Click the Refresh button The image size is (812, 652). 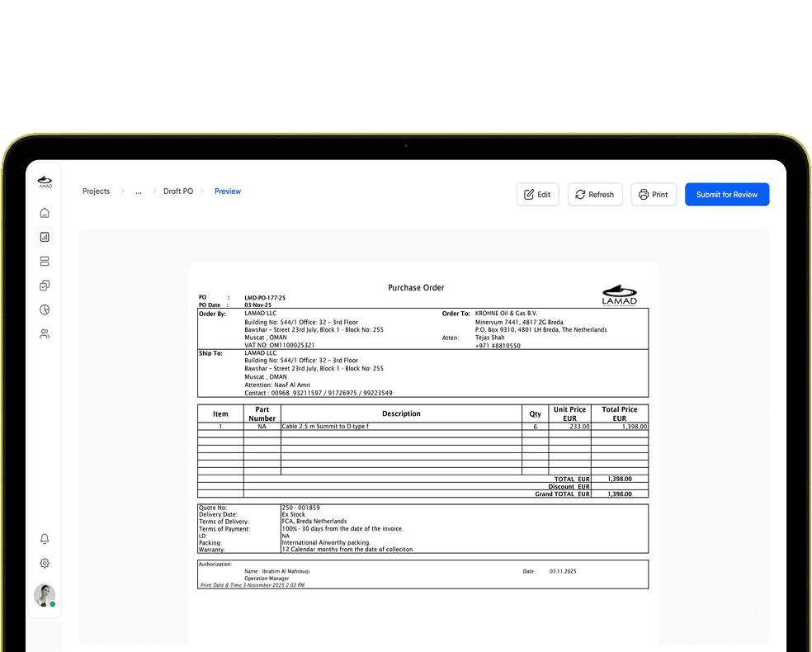click(x=595, y=195)
